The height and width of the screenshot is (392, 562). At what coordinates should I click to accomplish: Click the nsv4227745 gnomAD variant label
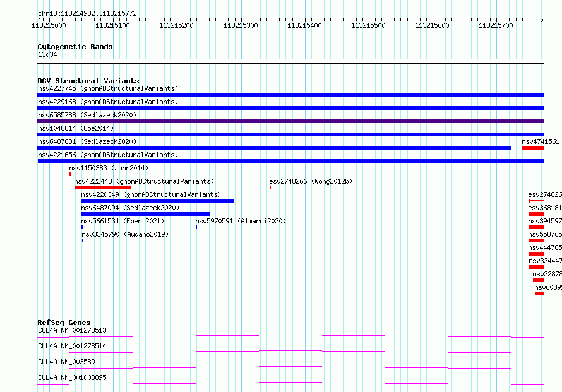coord(108,88)
